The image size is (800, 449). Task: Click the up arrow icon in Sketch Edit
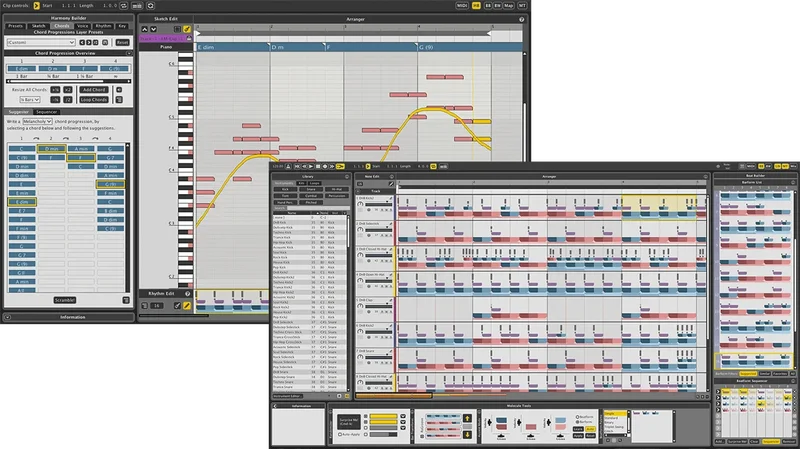click(x=145, y=29)
